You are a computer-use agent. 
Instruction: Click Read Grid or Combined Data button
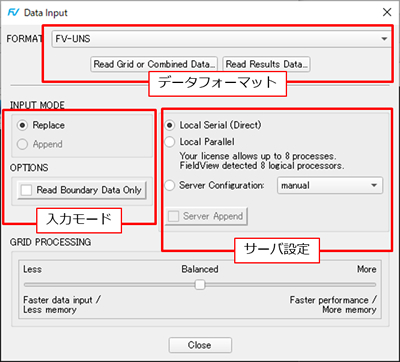point(154,64)
